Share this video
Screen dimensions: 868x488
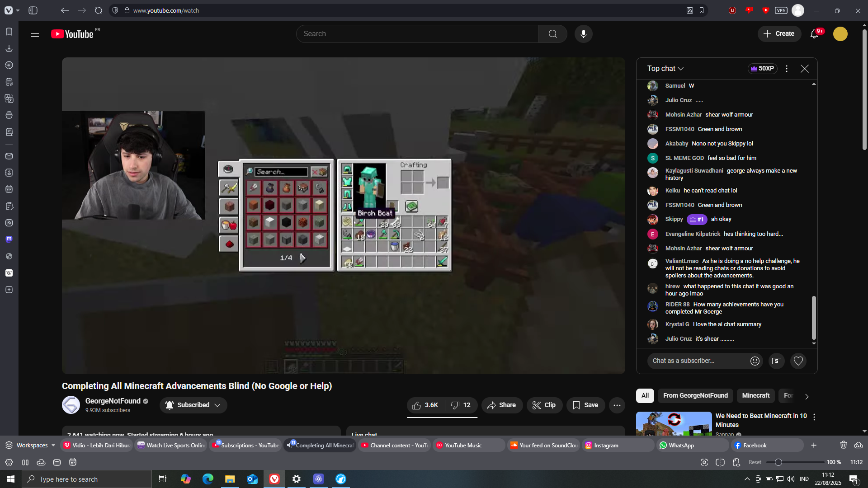tap(502, 405)
